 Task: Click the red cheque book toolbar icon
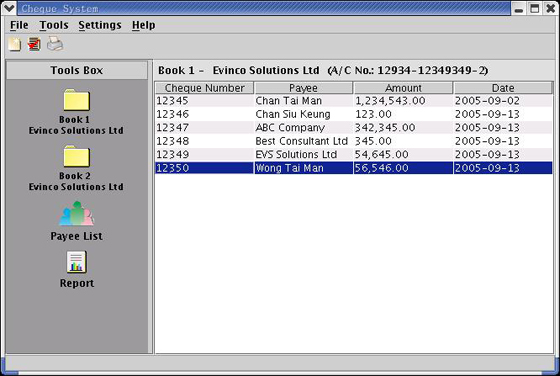click(x=34, y=44)
